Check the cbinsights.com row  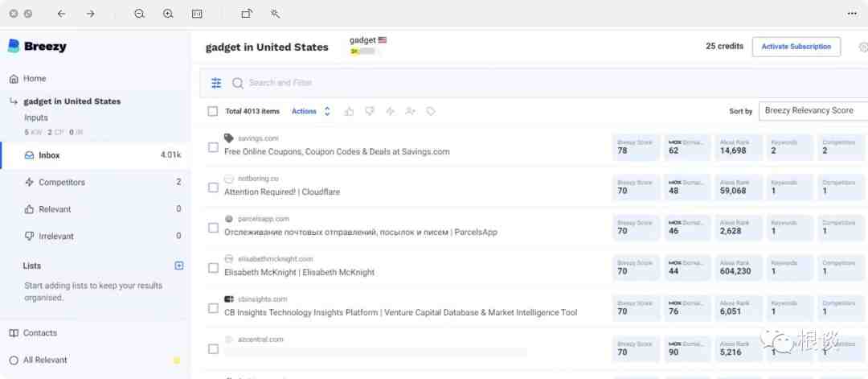click(213, 308)
